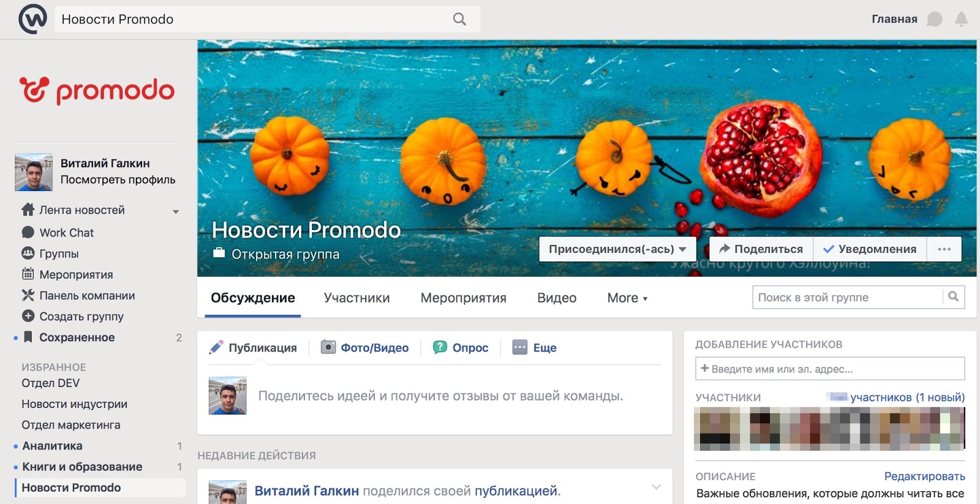Switch to the Участники tab
The image size is (980, 504).
tap(356, 298)
